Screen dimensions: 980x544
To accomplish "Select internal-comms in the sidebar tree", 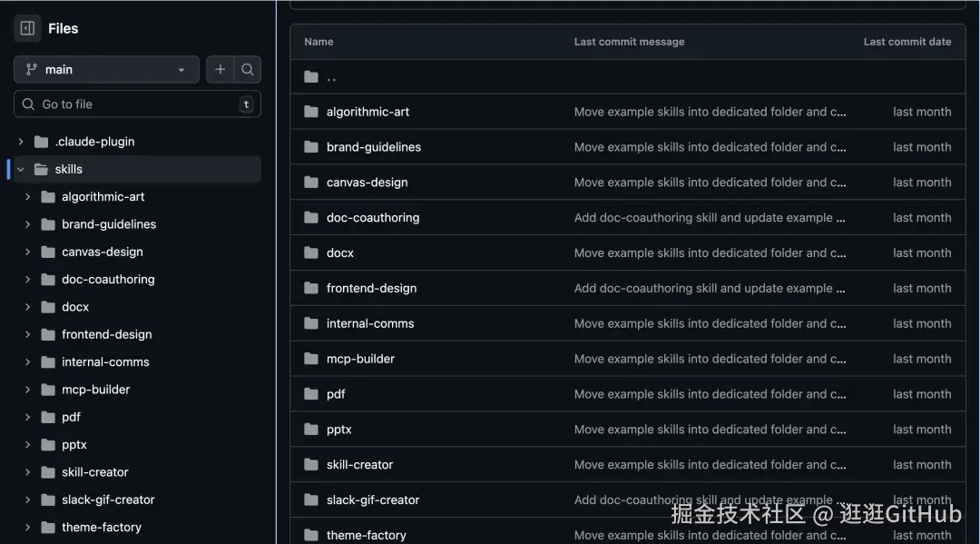I will (103, 361).
